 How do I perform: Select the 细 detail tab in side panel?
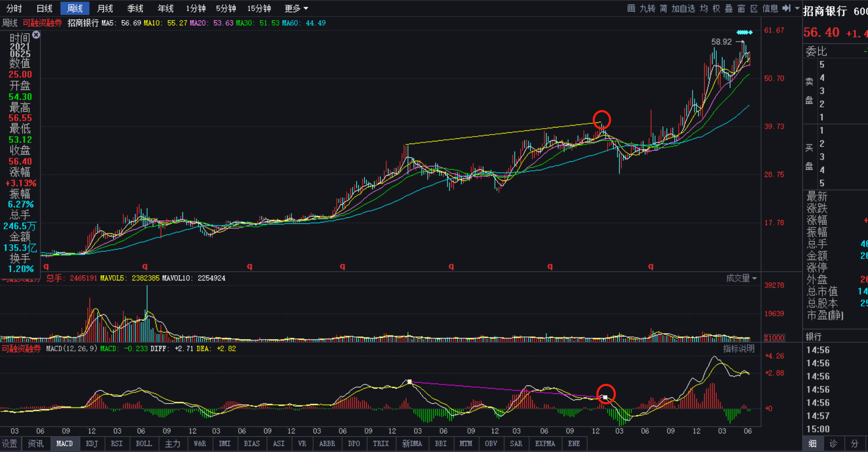(x=813, y=444)
